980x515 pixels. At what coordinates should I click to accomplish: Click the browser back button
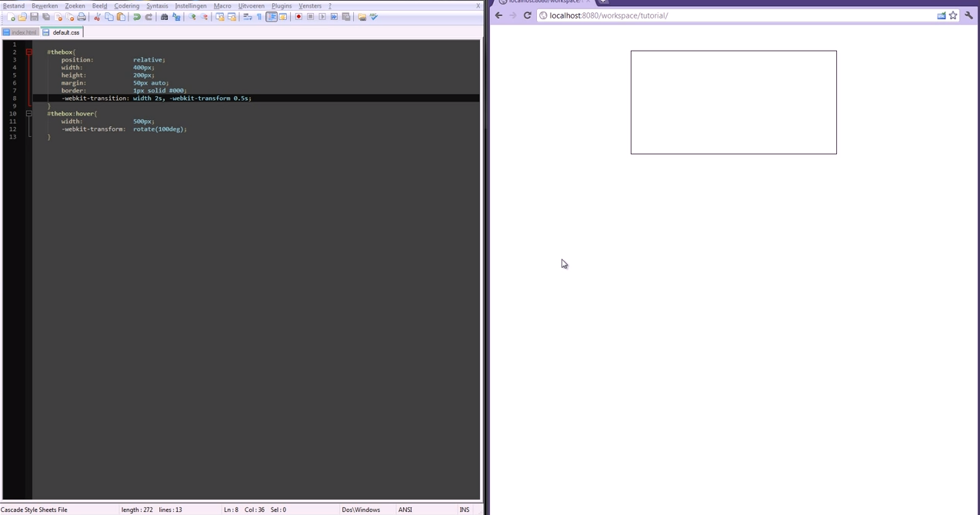click(x=498, y=15)
